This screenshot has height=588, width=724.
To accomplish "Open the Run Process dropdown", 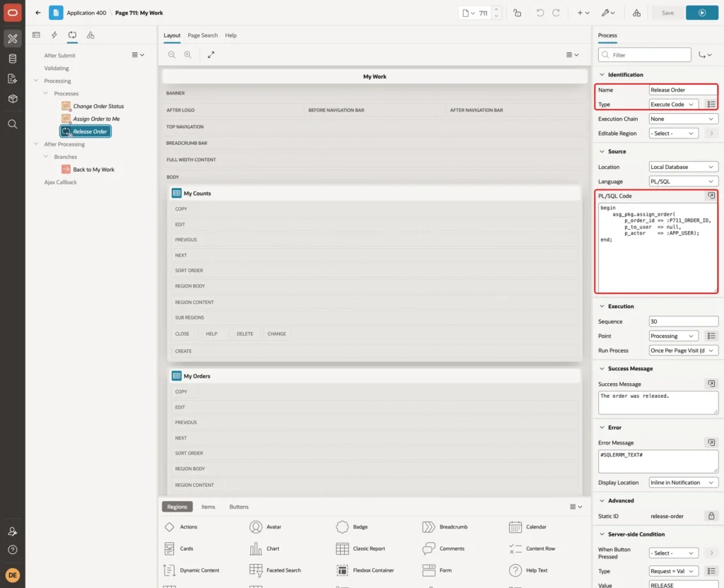I will (x=683, y=351).
